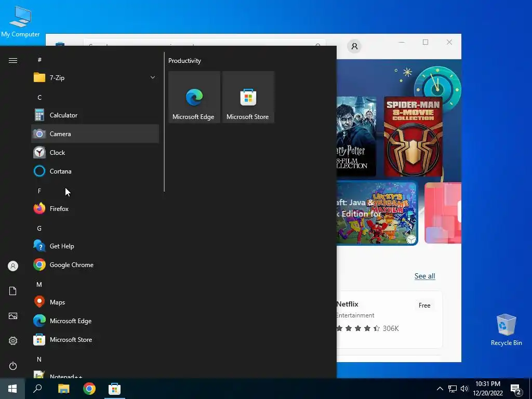
Task: Open the Clock app
Action: 95,152
